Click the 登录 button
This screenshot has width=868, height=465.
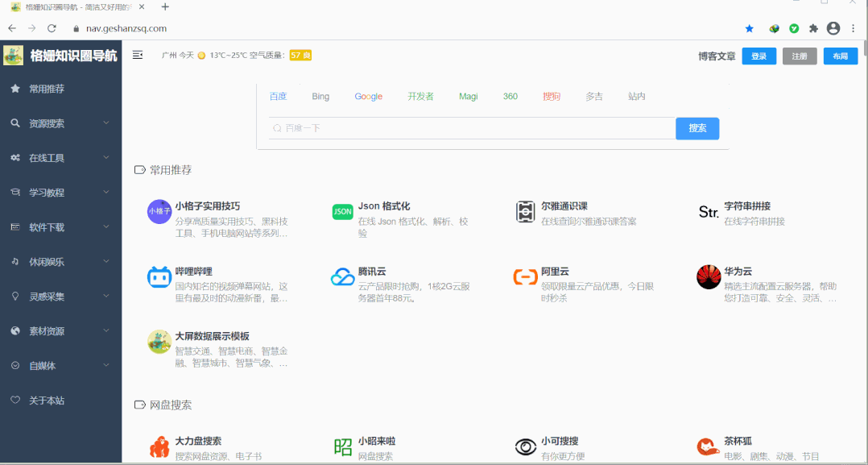[759, 56]
